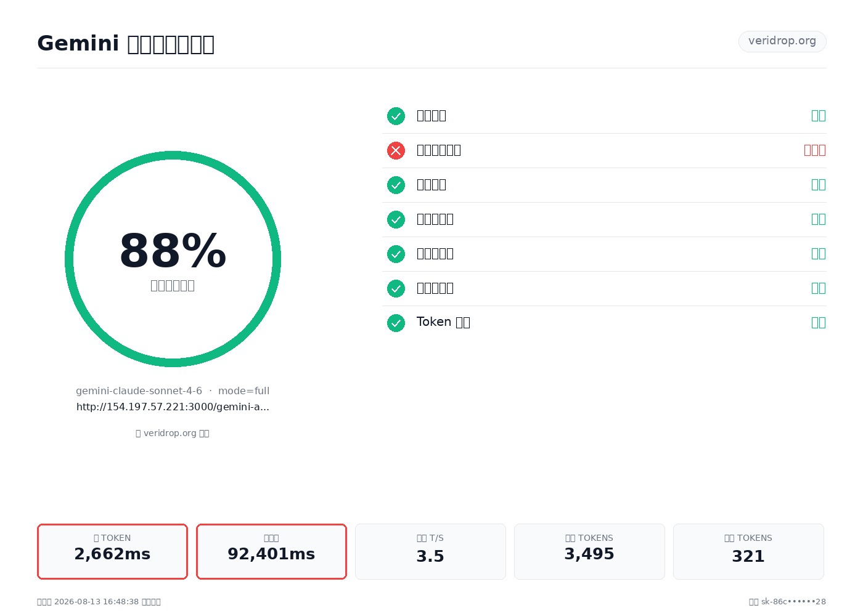This screenshot has height=616, width=863.
Task: Click green check icon just above Token row's icon
Action: pos(396,288)
